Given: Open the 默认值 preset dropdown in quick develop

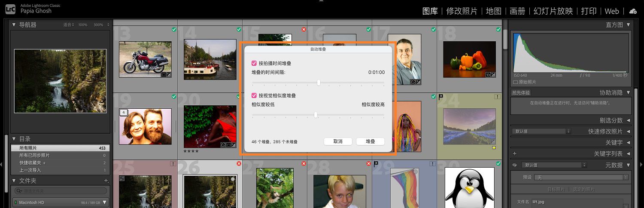Looking at the screenshot, I should pos(541,132).
